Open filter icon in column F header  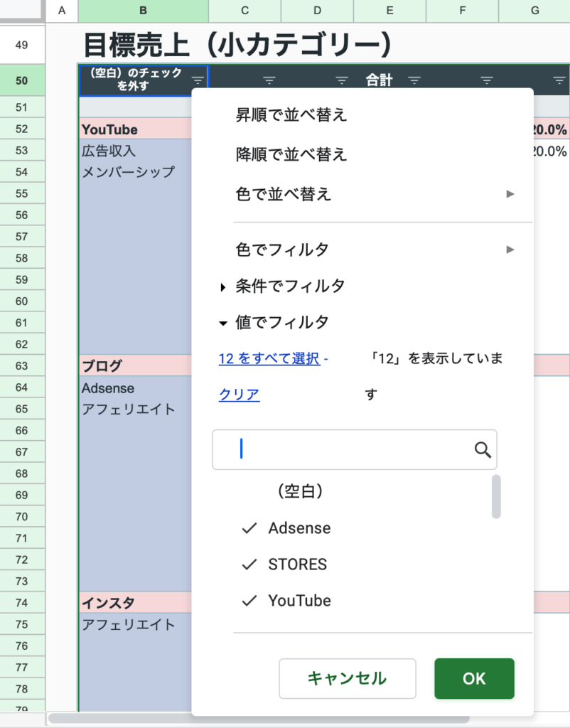point(486,80)
